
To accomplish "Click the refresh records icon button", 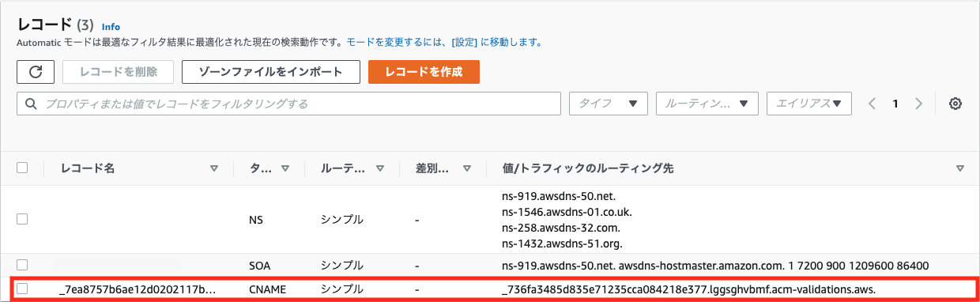I will point(36,72).
